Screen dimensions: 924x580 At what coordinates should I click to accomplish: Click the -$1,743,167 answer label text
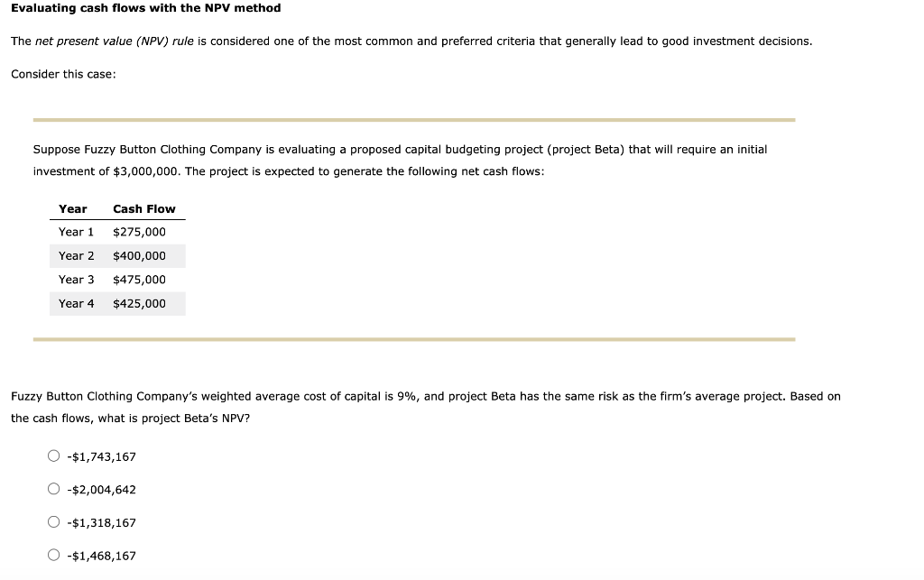click(x=100, y=456)
